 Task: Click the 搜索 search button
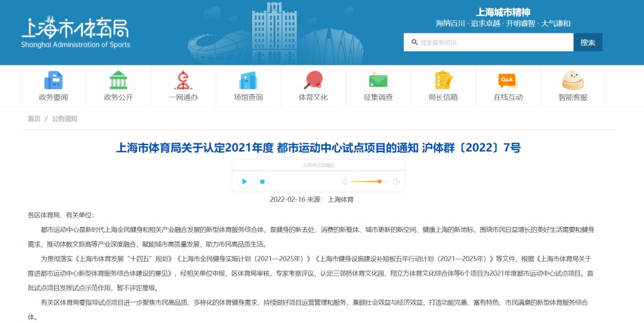588,42
